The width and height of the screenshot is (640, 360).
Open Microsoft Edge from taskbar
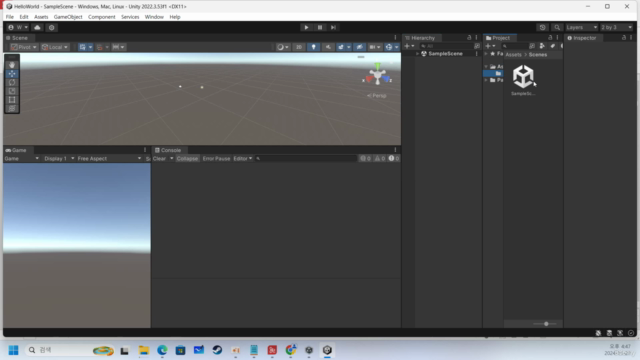(162, 350)
